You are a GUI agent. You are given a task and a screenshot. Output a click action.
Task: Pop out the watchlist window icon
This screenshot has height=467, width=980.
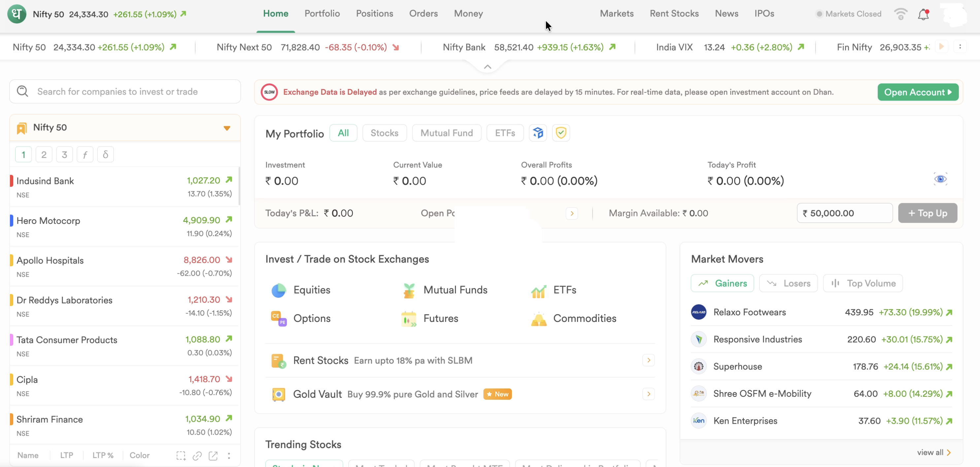(213, 455)
